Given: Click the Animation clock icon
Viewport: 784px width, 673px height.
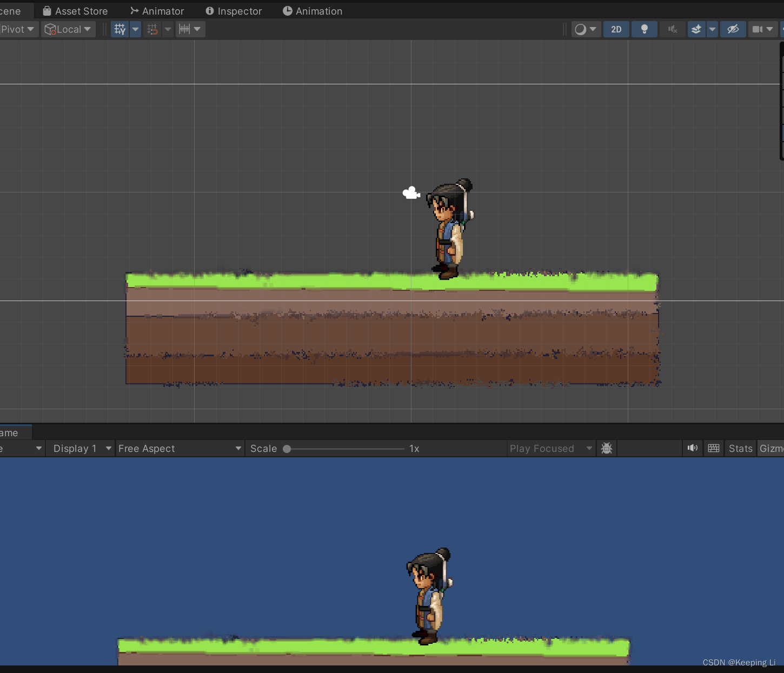Looking at the screenshot, I should [x=288, y=11].
